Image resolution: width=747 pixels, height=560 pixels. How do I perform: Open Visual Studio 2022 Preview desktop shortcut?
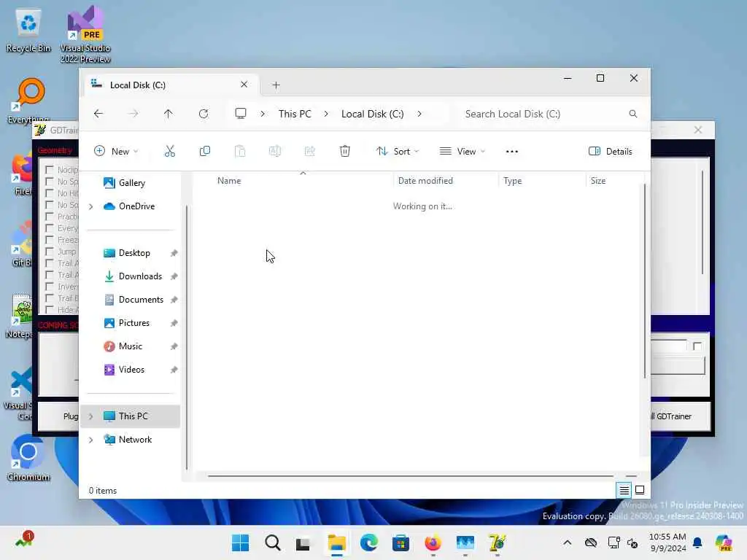[85, 34]
